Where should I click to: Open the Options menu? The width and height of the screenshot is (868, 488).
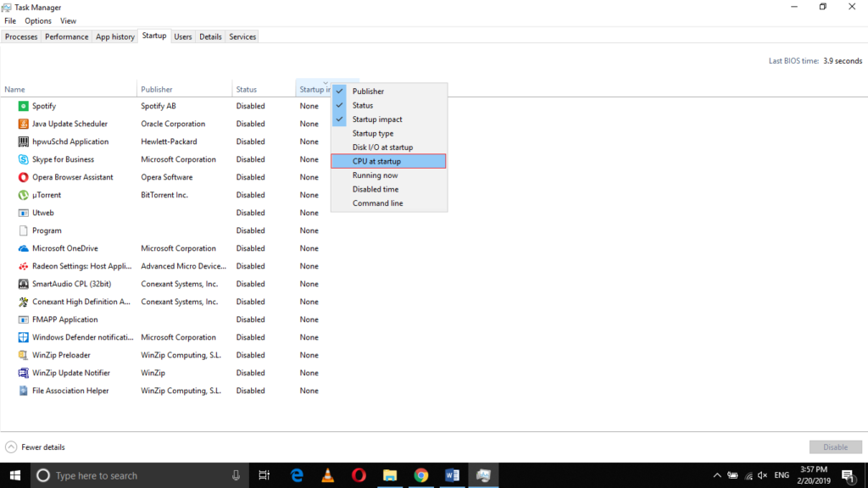click(37, 21)
